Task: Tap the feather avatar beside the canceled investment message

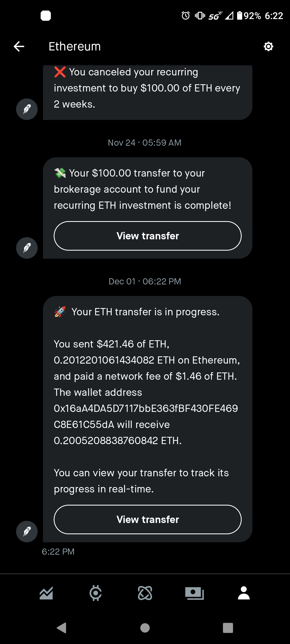Action: tap(27, 109)
